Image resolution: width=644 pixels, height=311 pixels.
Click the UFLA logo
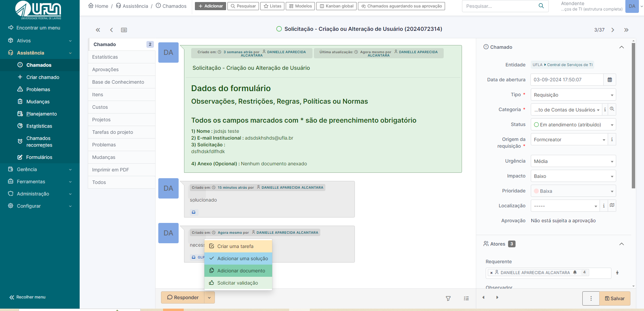38,10
